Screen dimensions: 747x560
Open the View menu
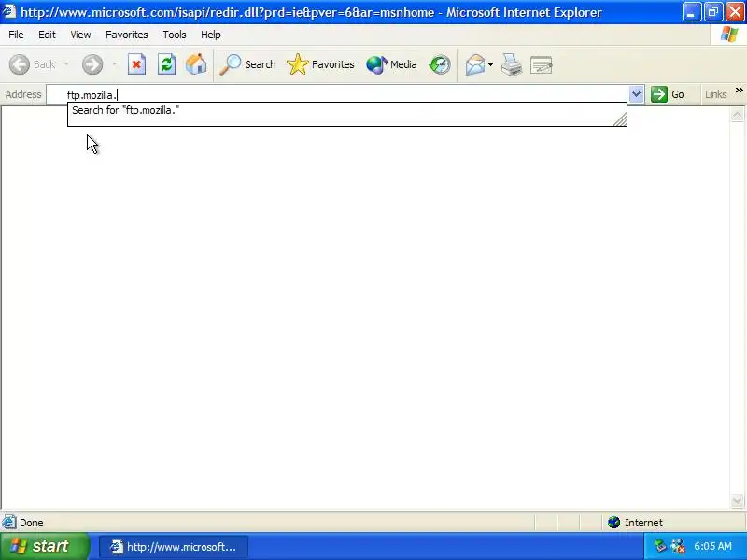80,35
